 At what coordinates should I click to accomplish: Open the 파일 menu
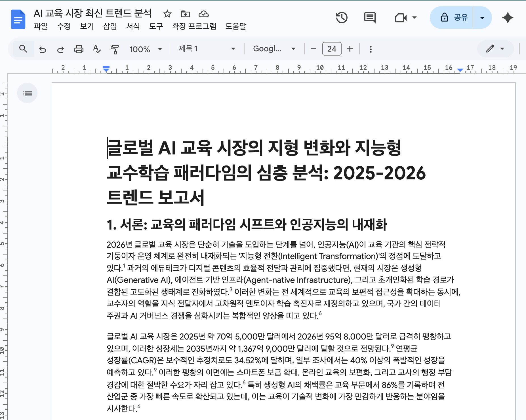(41, 26)
